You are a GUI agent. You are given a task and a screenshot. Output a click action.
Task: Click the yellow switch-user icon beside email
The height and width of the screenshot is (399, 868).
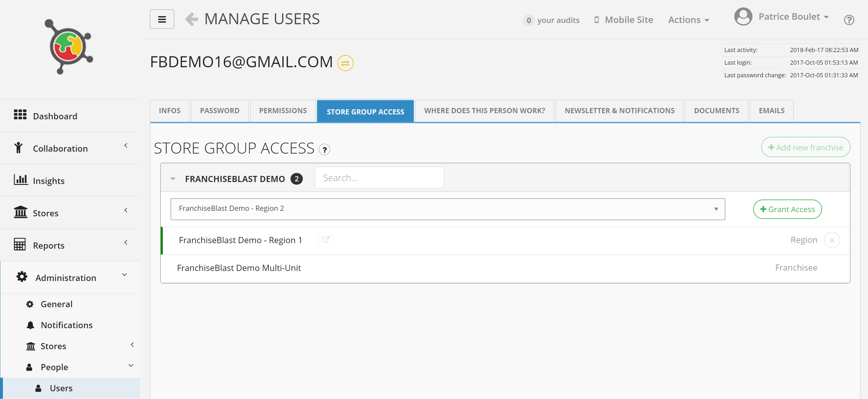(345, 63)
